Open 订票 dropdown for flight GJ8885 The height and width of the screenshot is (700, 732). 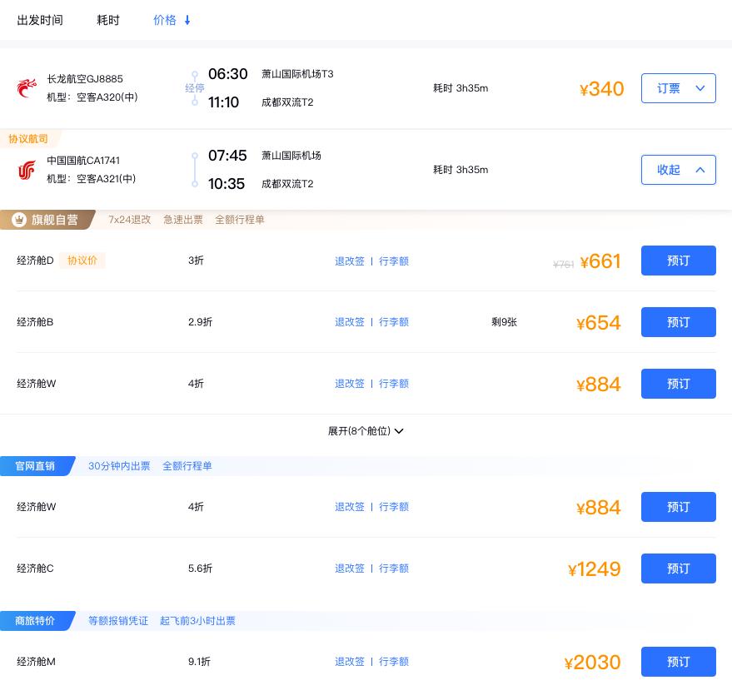click(x=679, y=88)
